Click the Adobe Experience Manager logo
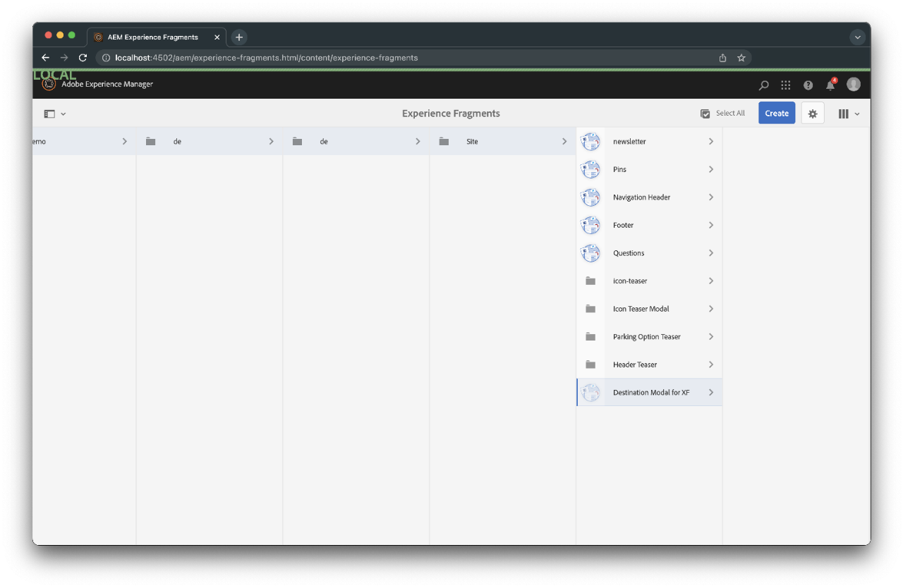 (48, 84)
